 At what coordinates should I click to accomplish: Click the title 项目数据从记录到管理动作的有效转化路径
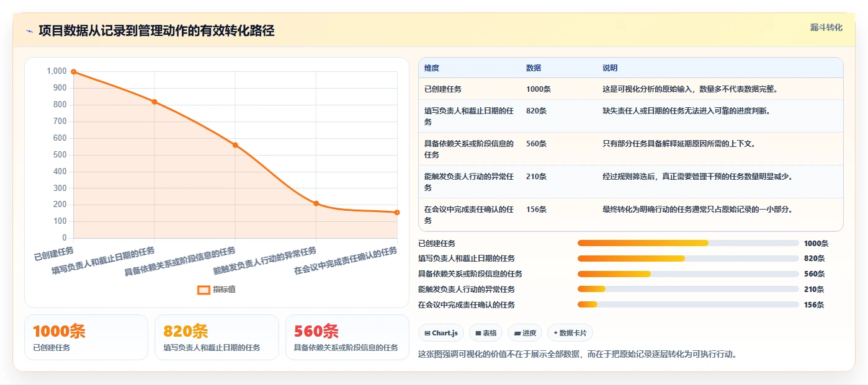click(156, 31)
